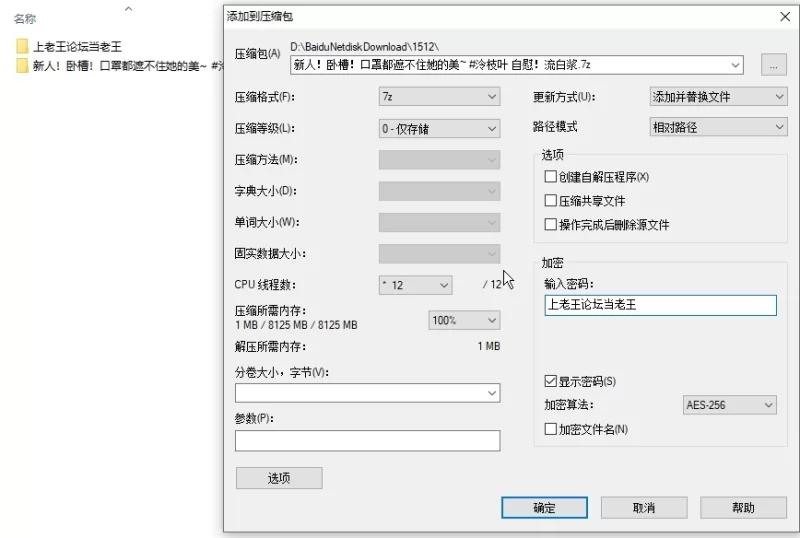Screen dimensions: 800x538
Task: Enable 加密文件名 checkbox
Action: tap(551, 429)
